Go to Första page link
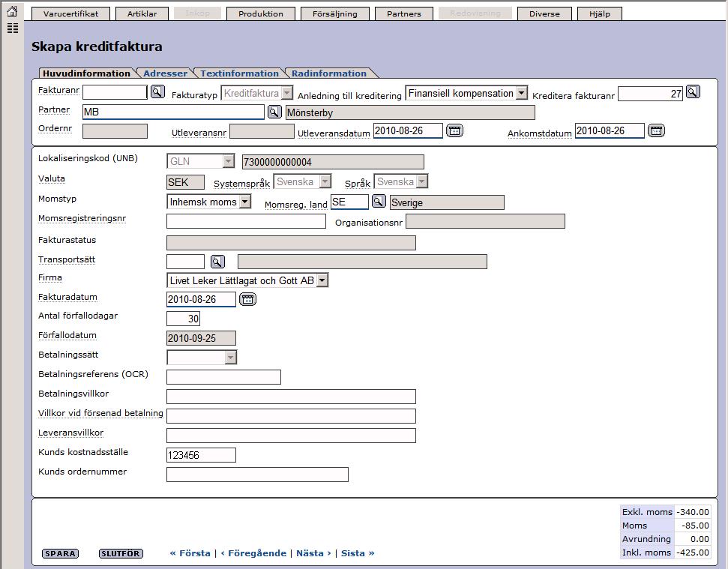Screen dimensions: 728x569 [190, 553]
